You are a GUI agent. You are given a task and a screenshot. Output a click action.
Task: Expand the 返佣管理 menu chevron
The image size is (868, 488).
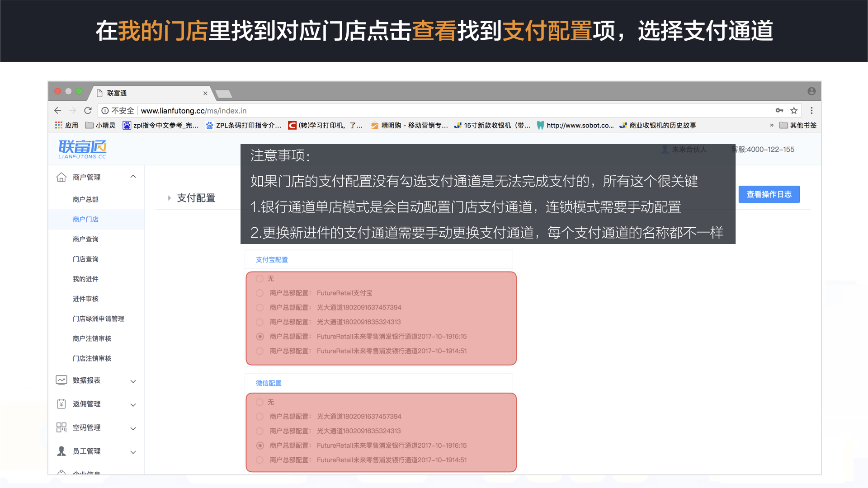133,404
